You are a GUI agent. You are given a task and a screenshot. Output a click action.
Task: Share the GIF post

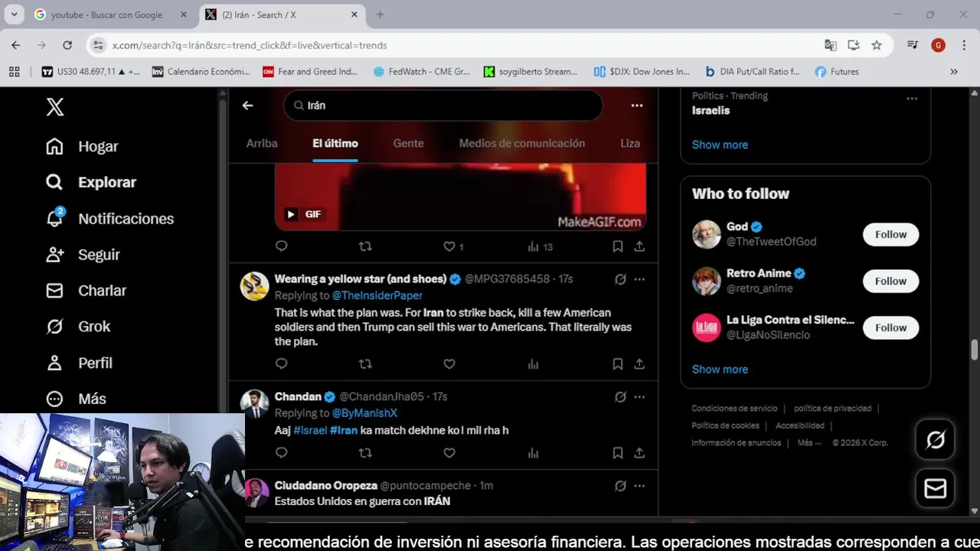coord(639,246)
